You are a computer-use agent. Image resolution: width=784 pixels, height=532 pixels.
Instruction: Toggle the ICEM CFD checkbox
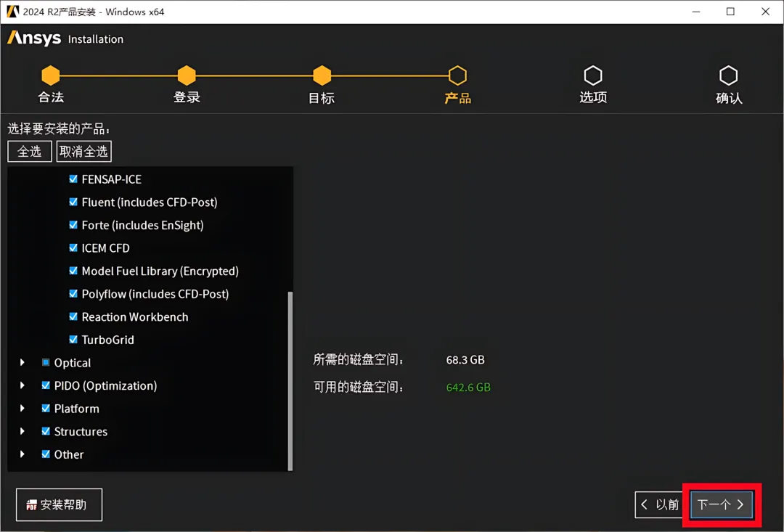tap(73, 247)
